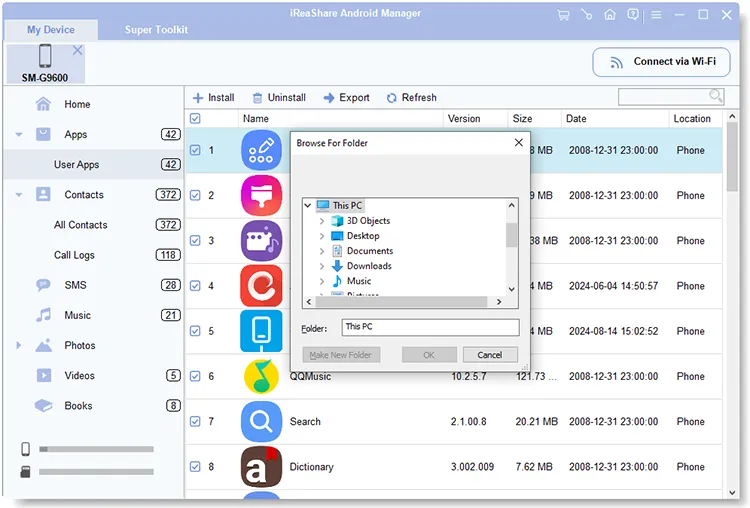Expand Music folder chevron in dialog
Viewport: 750px width, 508px height.
pos(322,281)
